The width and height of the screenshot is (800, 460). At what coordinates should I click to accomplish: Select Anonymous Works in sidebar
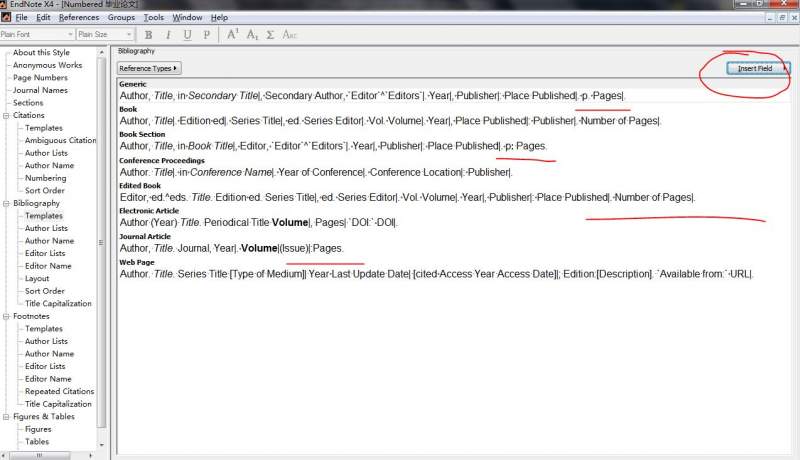pos(47,65)
